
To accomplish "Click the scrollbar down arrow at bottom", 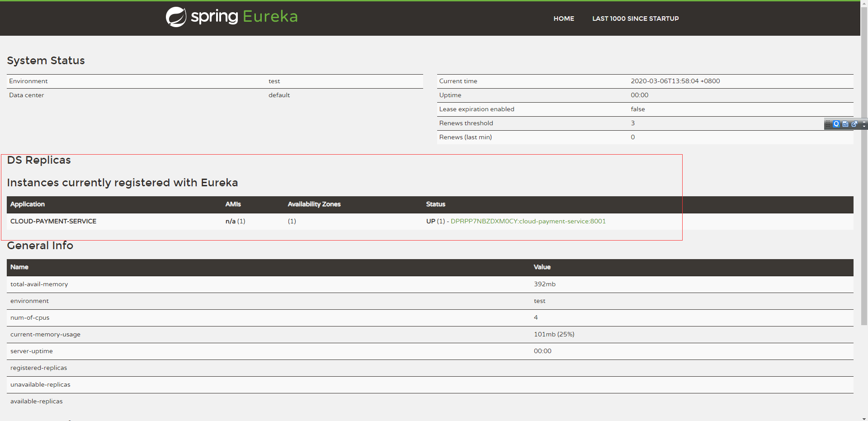I will point(864,418).
